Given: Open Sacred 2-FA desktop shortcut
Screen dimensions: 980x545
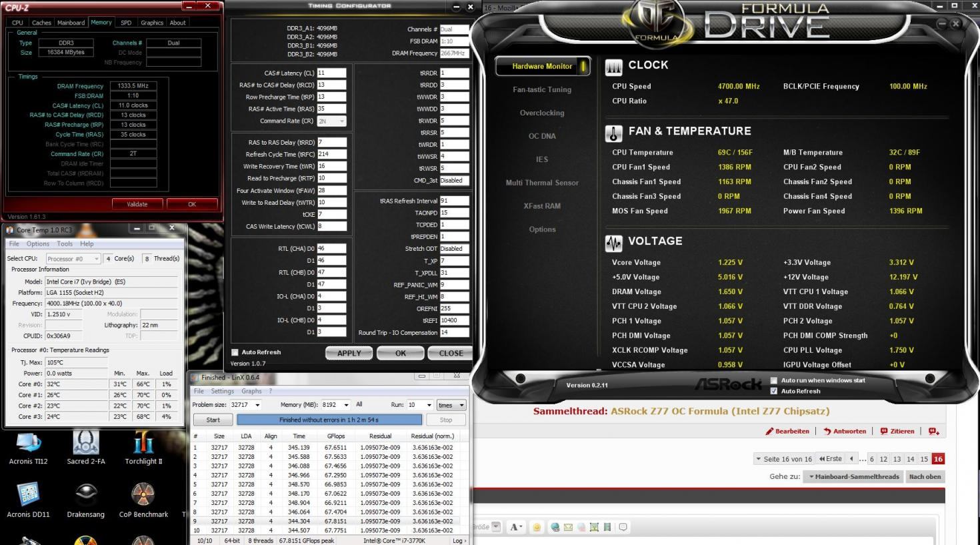Looking at the screenshot, I should point(85,448).
